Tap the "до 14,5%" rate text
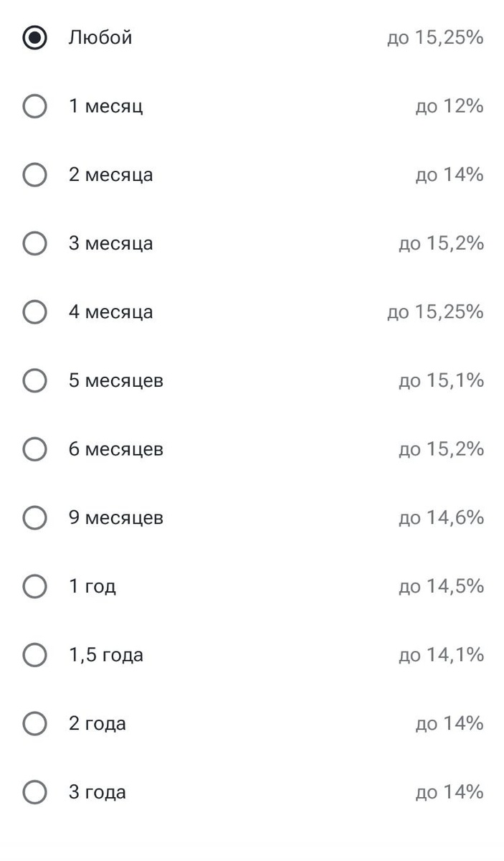Viewport: 504px width, 861px height. [x=441, y=587]
